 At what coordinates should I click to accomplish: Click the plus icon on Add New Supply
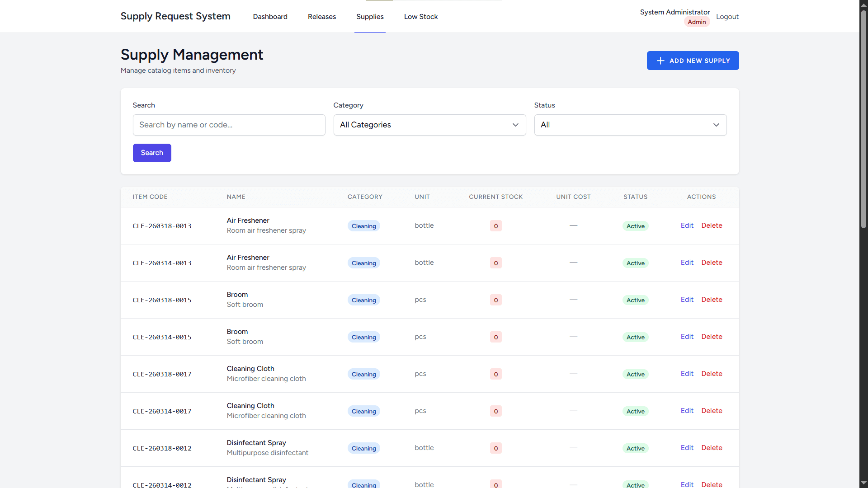click(x=660, y=61)
